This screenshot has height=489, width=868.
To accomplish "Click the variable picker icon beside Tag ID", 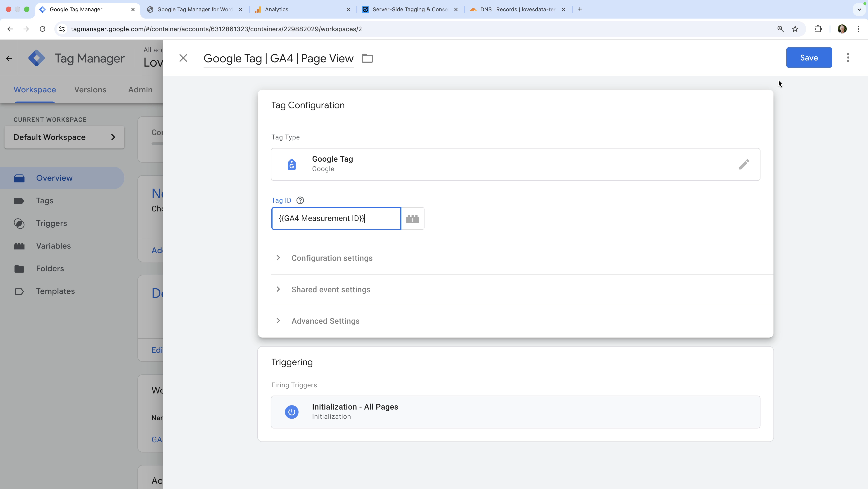I will [413, 218].
